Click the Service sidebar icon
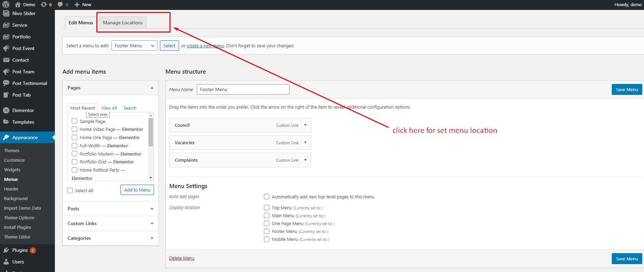The width and height of the screenshot is (644, 272). (6, 25)
